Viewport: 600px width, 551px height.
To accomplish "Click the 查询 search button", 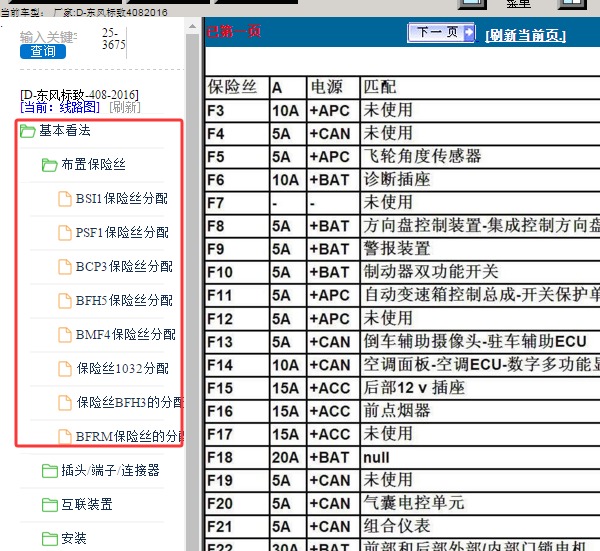I will pyautogui.click(x=43, y=51).
